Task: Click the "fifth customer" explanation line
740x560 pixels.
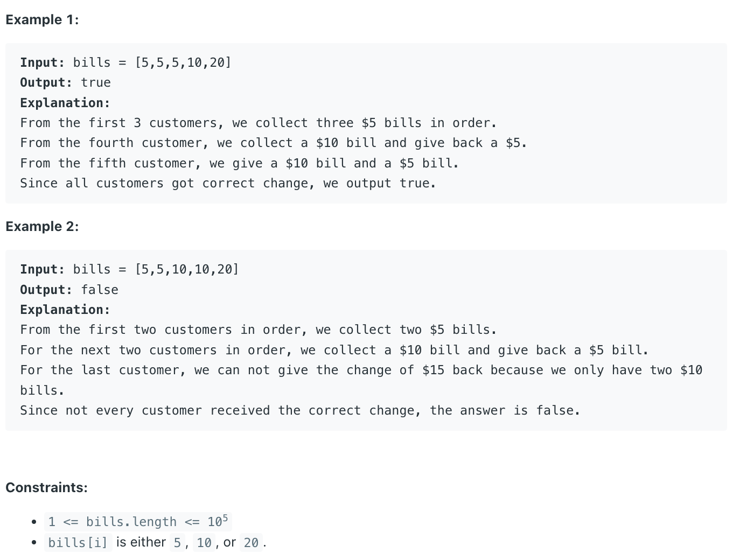Action: (240, 163)
